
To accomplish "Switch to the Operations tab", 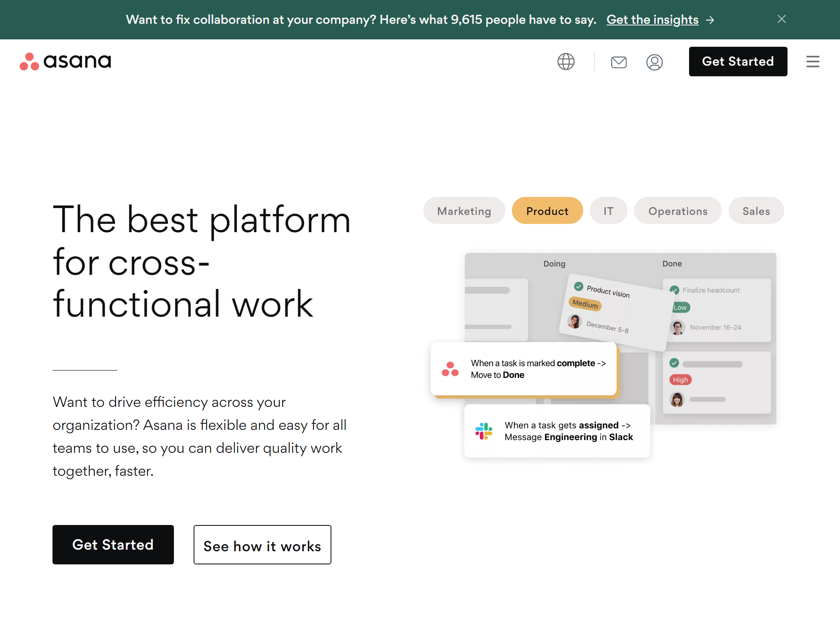I will (678, 211).
